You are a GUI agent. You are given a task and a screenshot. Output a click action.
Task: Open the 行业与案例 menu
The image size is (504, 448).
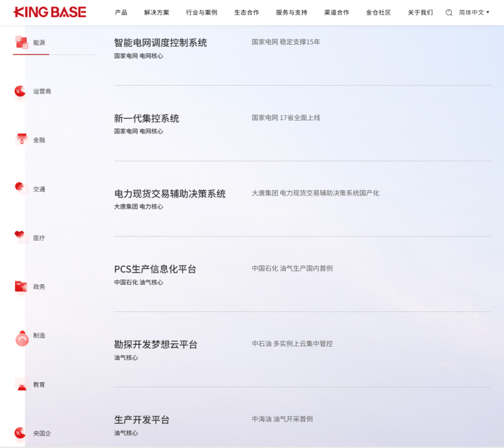[202, 13]
